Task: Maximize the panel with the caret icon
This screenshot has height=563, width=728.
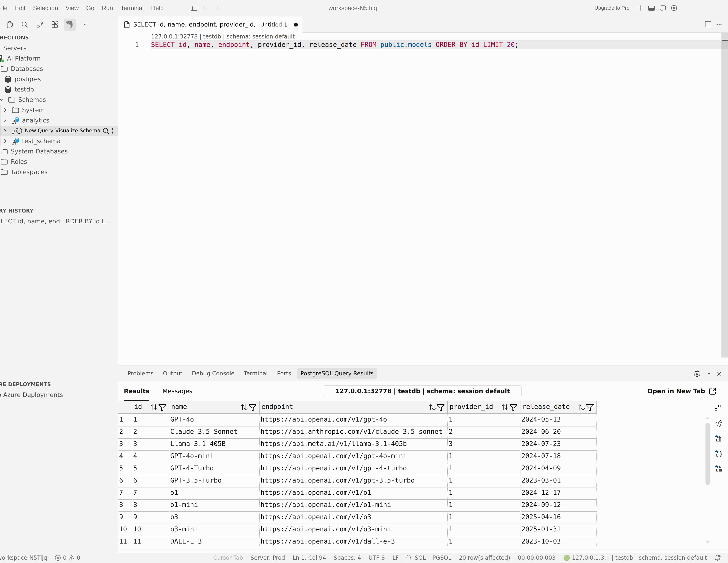Action: 709,374
